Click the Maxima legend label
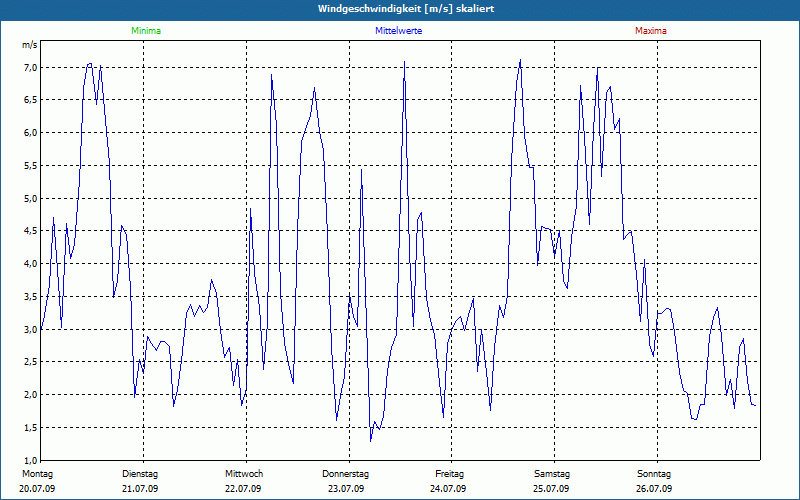 [x=651, y=31]
